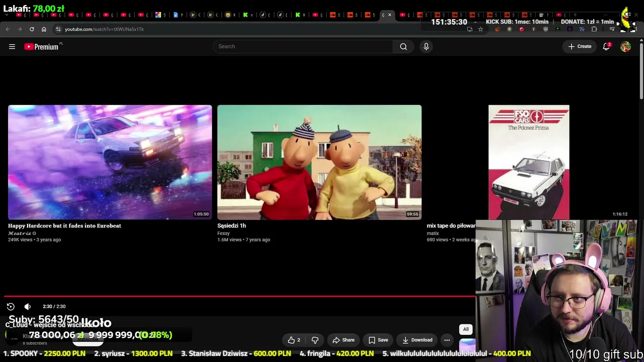This screenshot has height=362, width=644.
Task: Select the 'All' filter chip
Action: coord(466,329)
